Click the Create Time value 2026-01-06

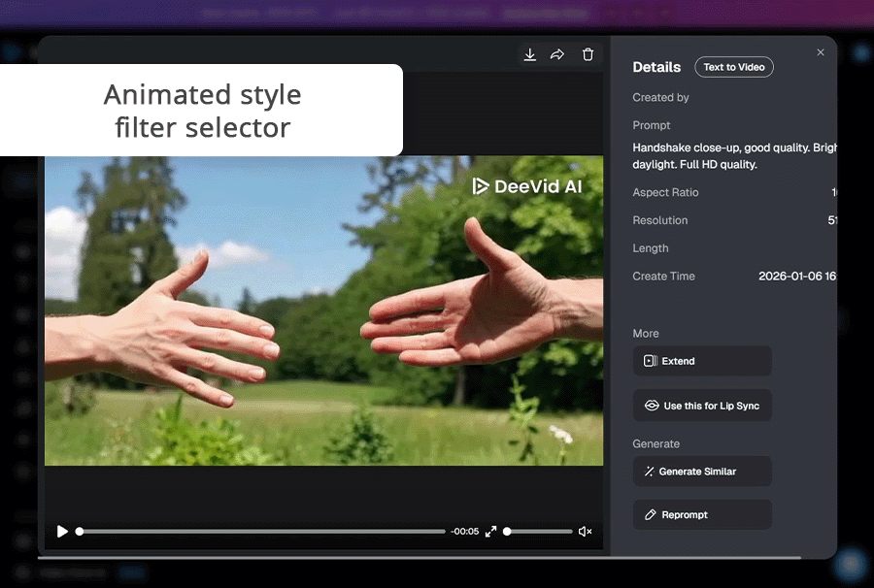click(797, 277)
